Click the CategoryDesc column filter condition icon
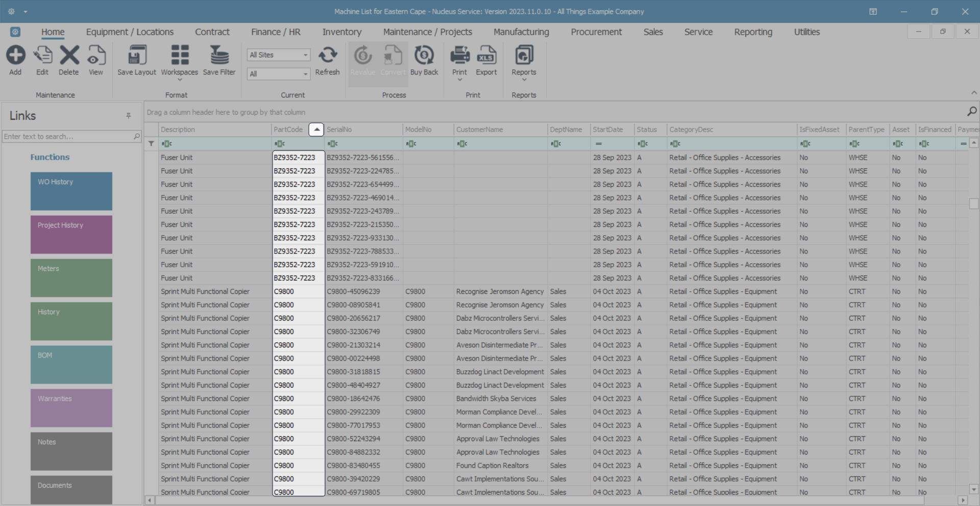Viewport: 980px width, 506px height. click(675, 144)
